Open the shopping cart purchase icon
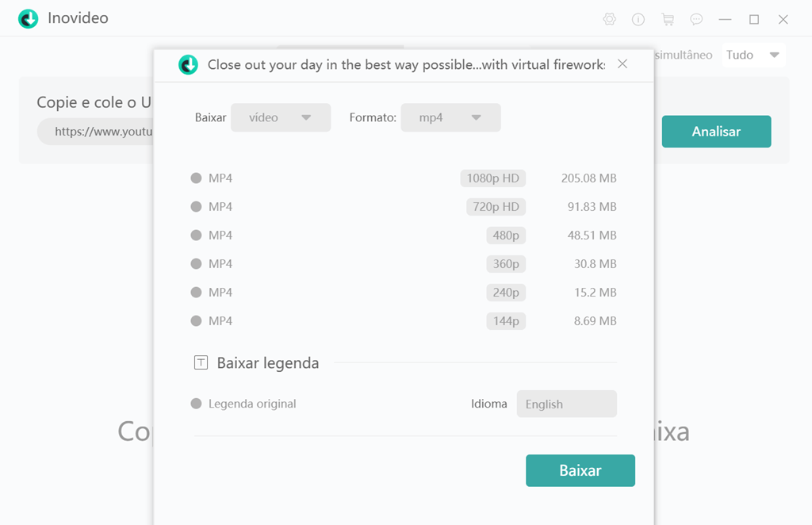Image resolution: width=812 pixels, height=525 pixels. (x=668, y=19)
